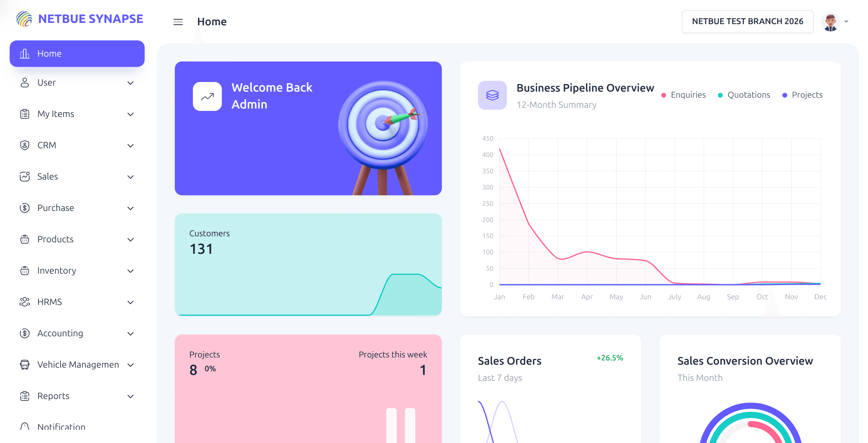Screen dimensions: 868x443
Task: Click the HRMS people icon
Action: (25, 302)
